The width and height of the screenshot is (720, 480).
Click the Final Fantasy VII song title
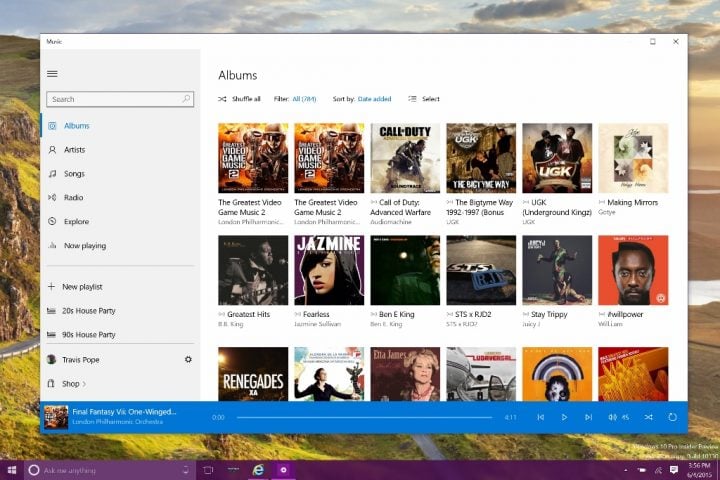tap(124, 412)
